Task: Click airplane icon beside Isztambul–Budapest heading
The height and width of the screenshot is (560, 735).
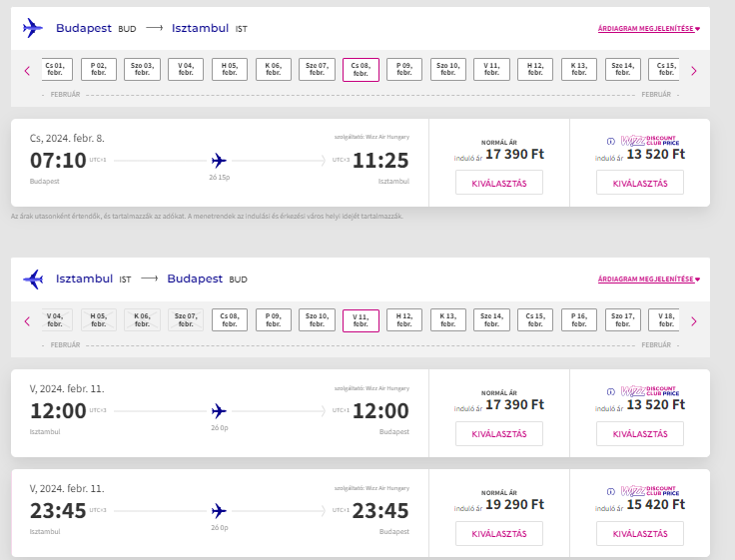Action: point(33,279)
